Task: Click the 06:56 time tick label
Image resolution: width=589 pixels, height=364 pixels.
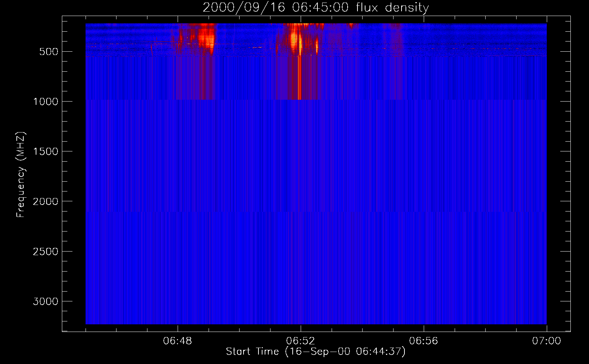Action: point(424,341)
